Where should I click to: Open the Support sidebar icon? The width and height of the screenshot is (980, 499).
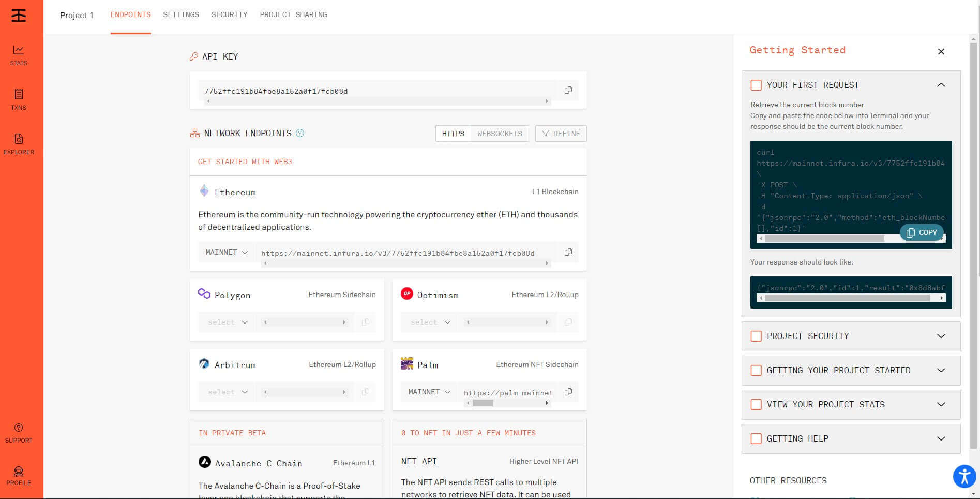click(x=19, y=433)
